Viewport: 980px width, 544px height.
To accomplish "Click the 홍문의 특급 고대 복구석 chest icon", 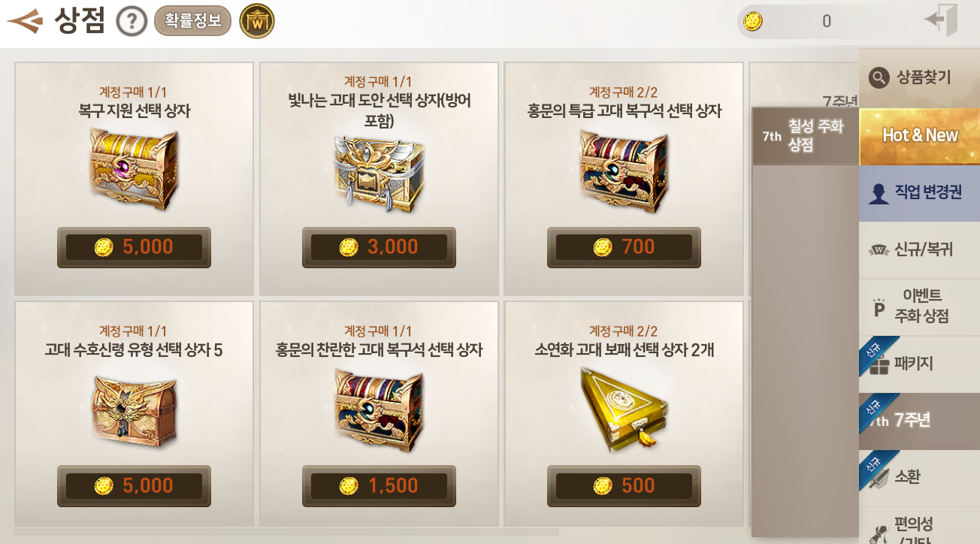I will tap(623, 172).
